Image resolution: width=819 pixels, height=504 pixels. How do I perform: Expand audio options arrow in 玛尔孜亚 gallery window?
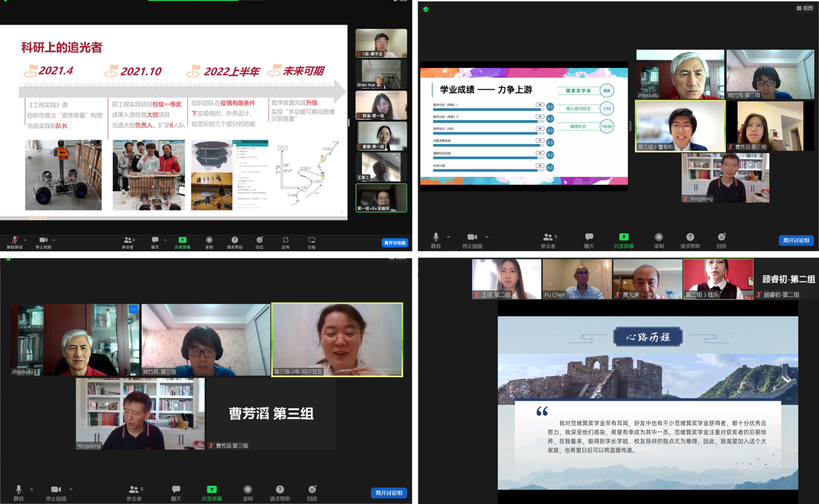coord(31,489)
